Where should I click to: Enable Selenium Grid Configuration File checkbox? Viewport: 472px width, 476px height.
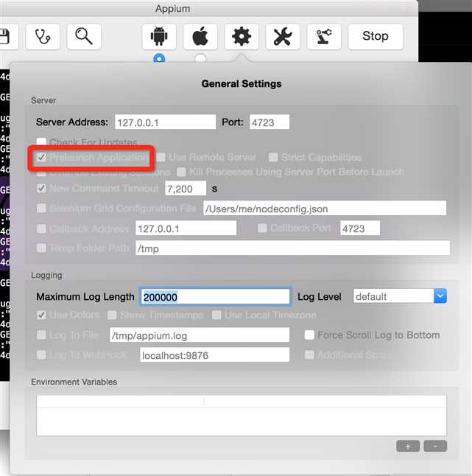[41, 209]
